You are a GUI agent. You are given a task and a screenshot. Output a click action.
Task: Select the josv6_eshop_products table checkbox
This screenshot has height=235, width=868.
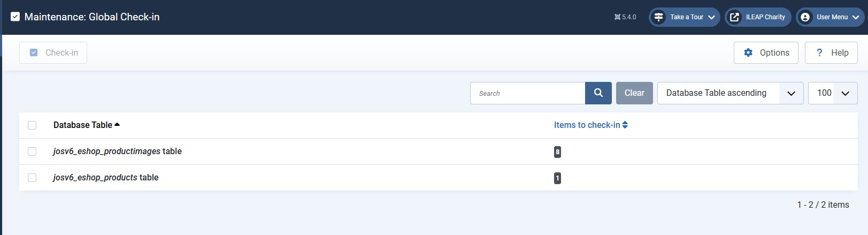click(32, 178)
